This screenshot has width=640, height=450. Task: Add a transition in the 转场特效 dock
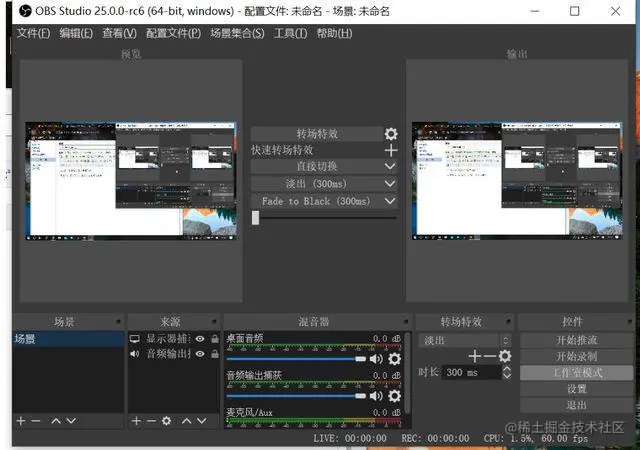point(475,356)
